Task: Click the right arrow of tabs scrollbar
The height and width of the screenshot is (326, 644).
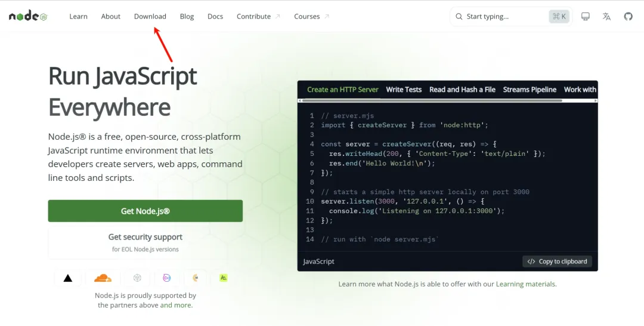Action: tap(596, 100)
